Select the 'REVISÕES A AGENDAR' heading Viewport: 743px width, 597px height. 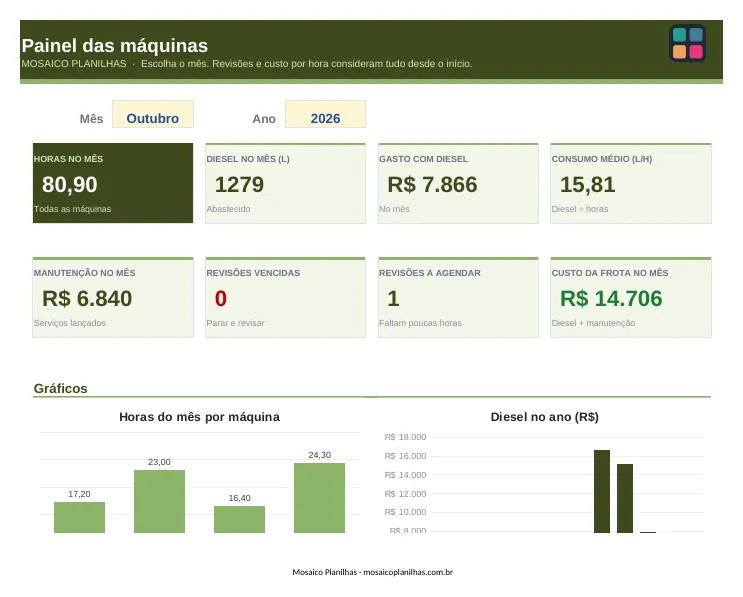(430, 273)
